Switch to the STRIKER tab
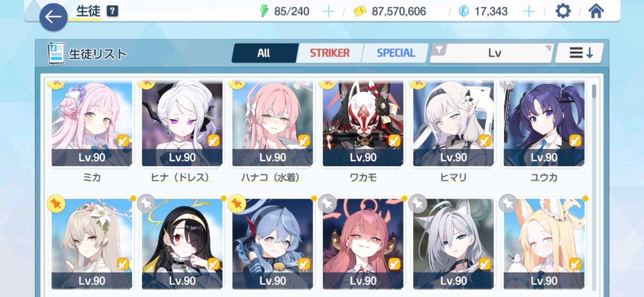The width and height of the screenshot is (644, 297). 329,53
